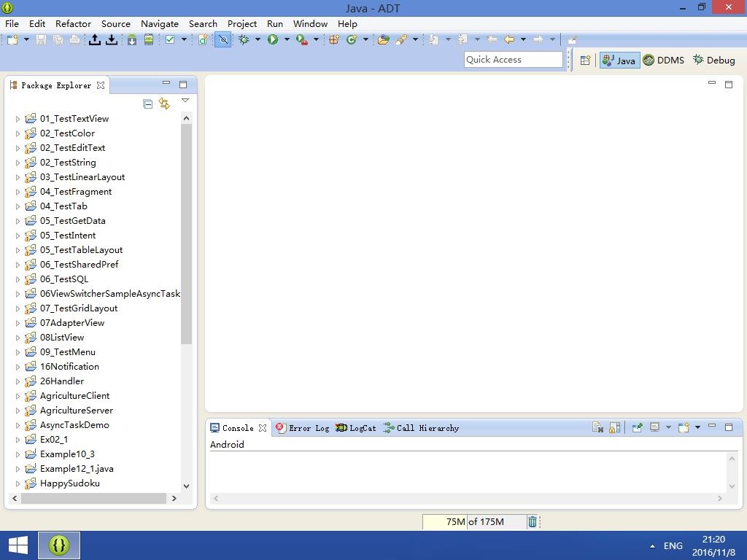Select the Java perspective button

(x=619, y=60)
